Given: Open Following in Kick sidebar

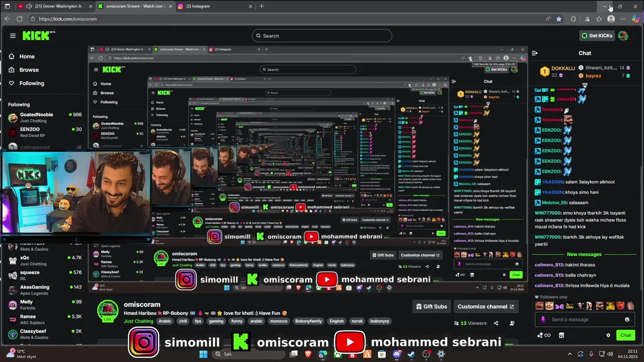Looking at the screenshot, I should point(26,83).
